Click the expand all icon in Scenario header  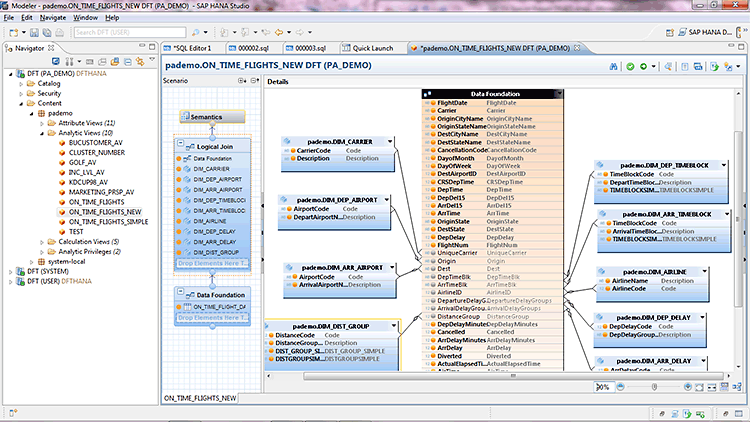coord(242,81)
